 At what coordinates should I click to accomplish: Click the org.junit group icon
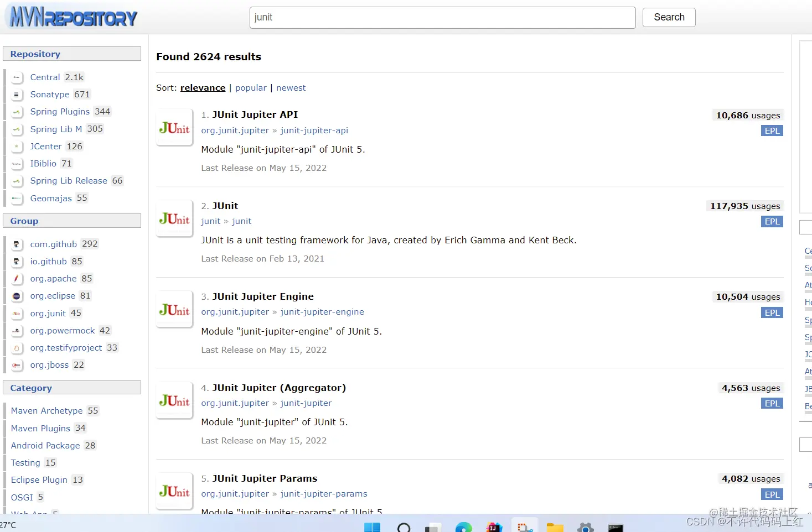17,314
